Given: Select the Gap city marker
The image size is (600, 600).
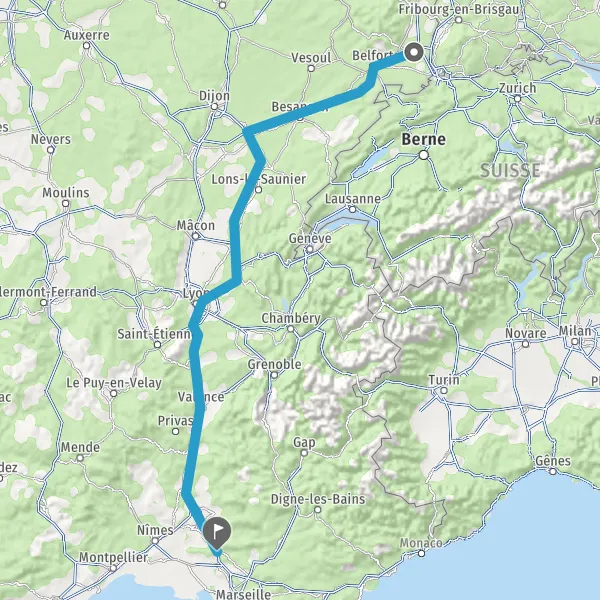Looking at the screenshot, I should click(304, 453).
